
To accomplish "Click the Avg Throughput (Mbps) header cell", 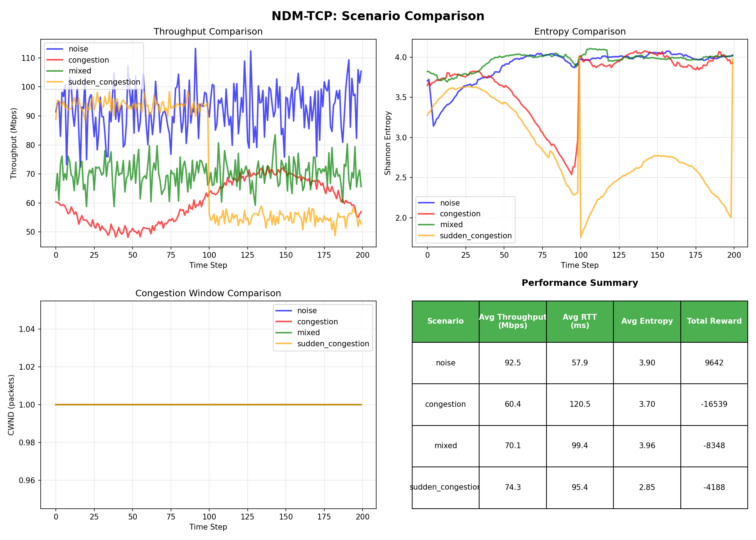I will coord(513,321).
